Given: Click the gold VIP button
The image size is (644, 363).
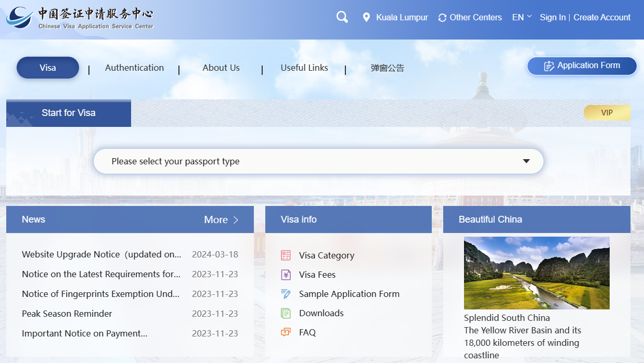Looking at the screenshot, I should click(x=607, y=113).
